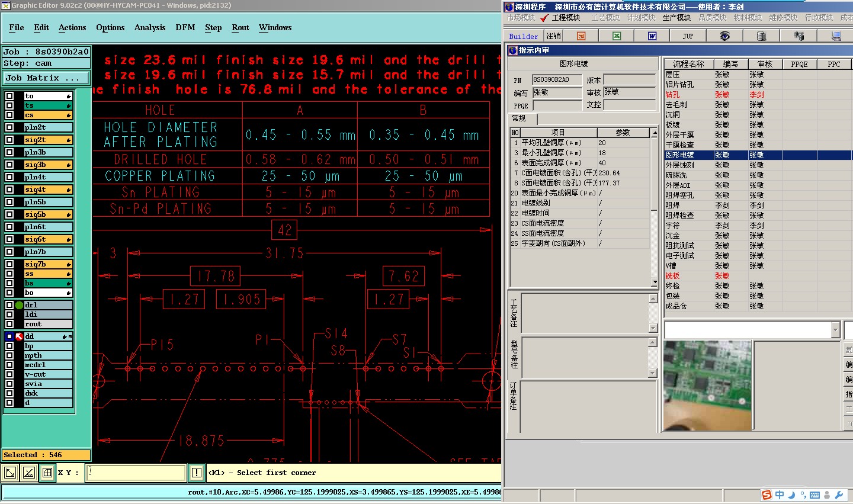Click the grid snap icon beside XY label
853x504 pixels.
[47, 473]
